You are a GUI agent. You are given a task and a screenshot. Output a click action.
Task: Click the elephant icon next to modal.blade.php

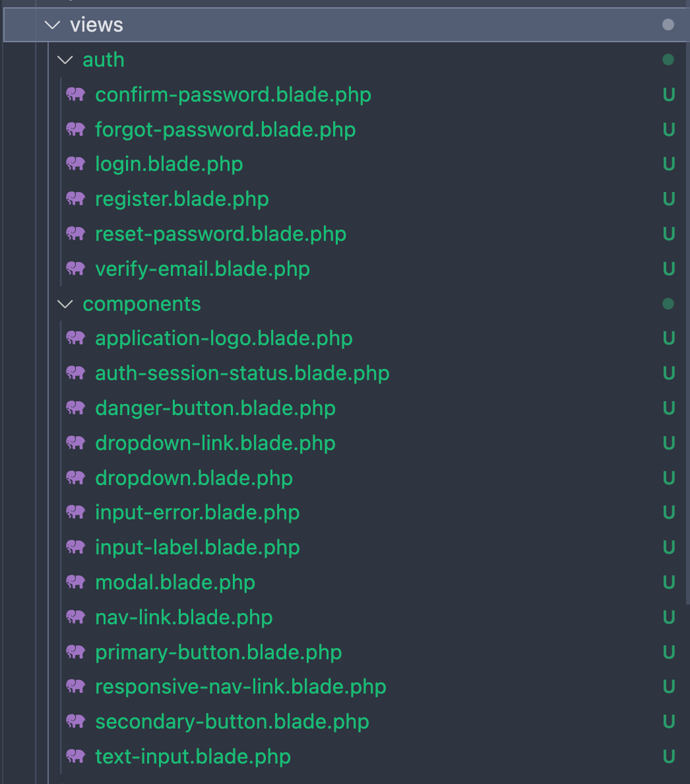76,582
